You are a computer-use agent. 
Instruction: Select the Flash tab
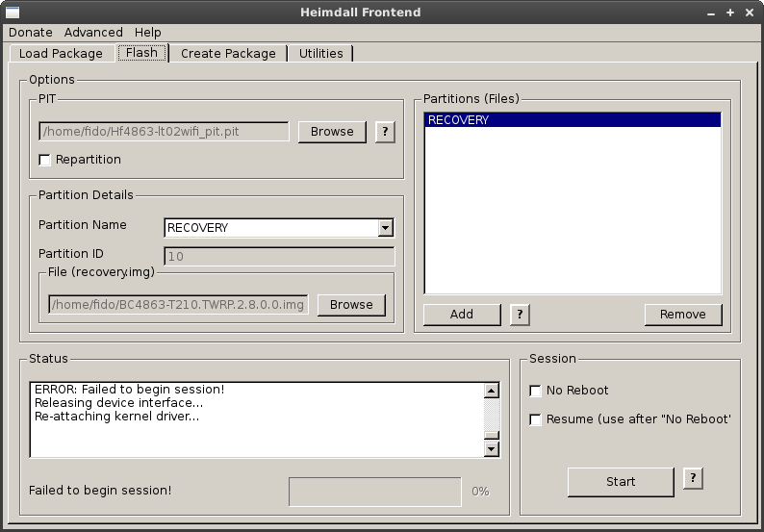click(x=141, y=53)
